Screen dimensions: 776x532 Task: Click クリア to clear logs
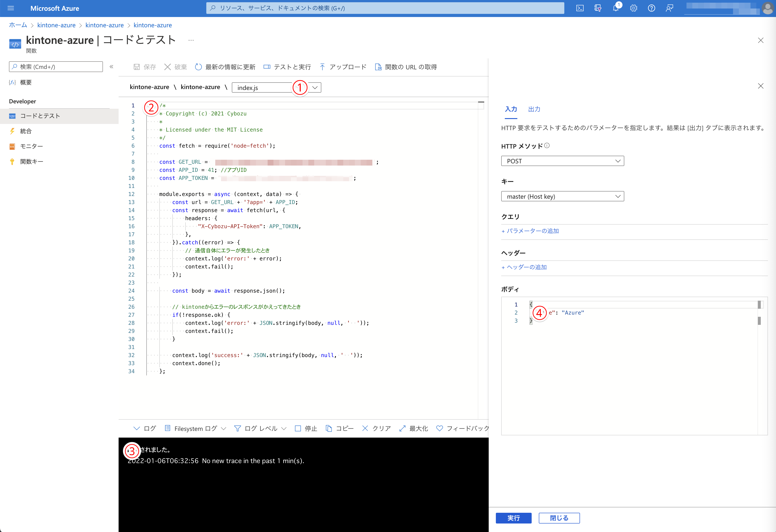coord(376,428)
